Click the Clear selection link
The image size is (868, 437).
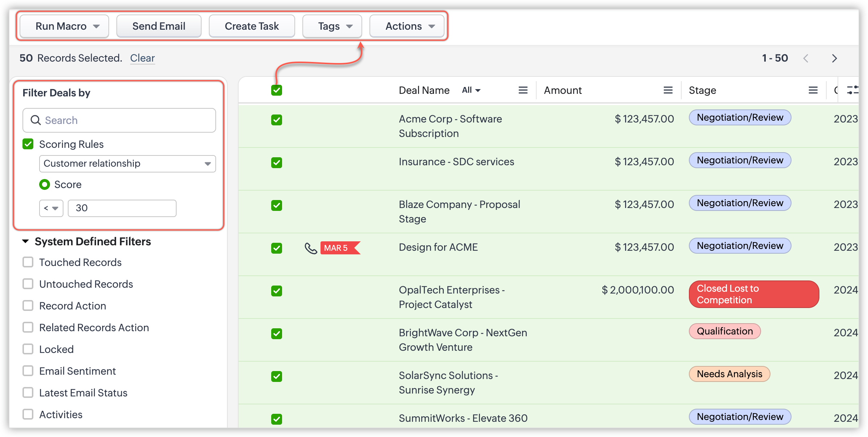coord(142,58)
